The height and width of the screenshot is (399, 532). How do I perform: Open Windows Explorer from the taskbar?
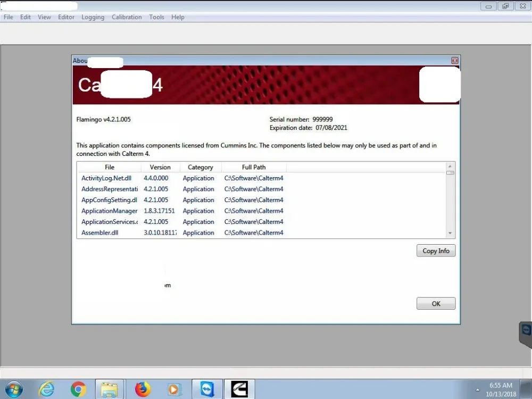click(109, 389)
